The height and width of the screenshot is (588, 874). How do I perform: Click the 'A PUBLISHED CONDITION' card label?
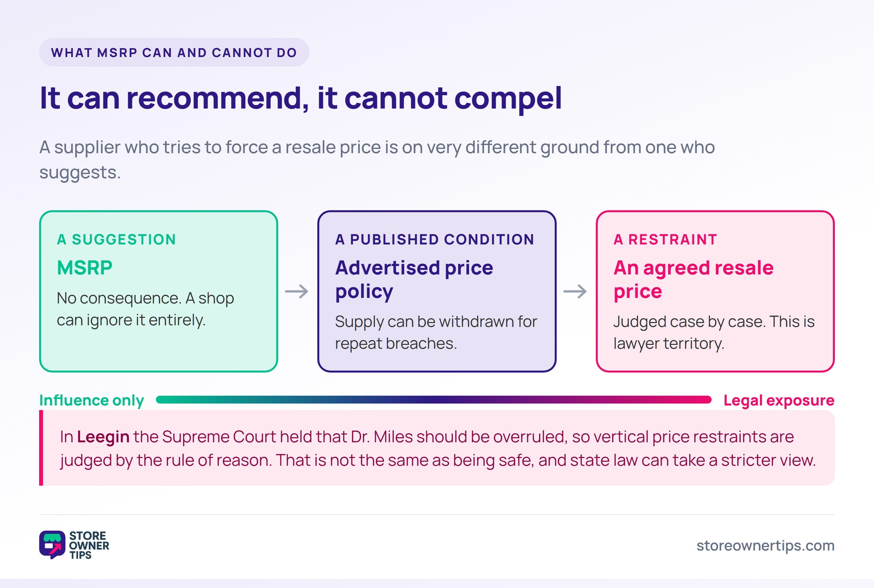tap(435, 240)
